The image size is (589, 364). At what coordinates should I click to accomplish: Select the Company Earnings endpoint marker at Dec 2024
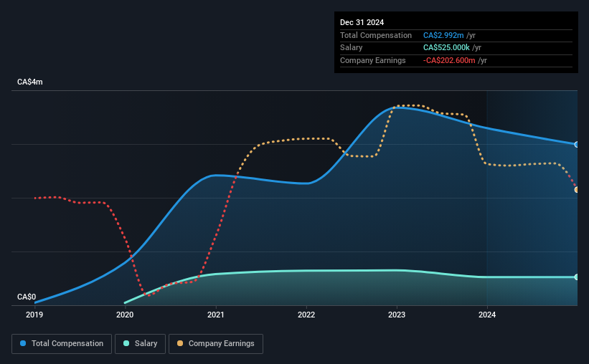(576, 190)
